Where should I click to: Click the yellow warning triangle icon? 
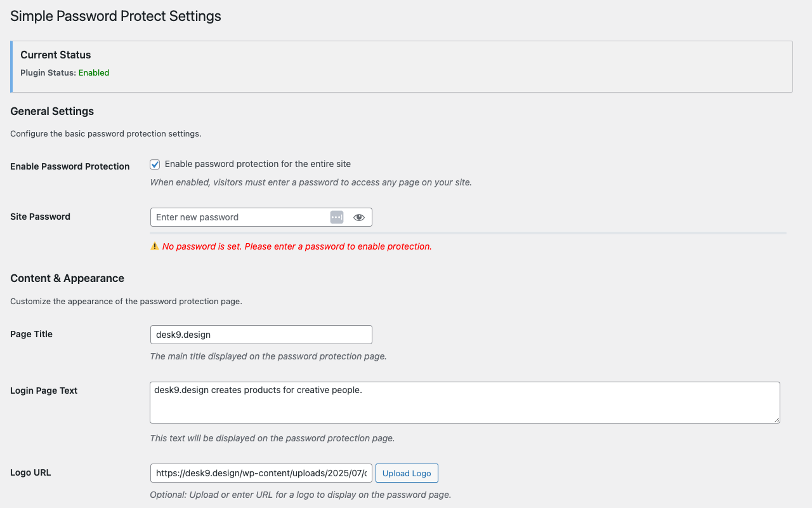pos(154,246)
